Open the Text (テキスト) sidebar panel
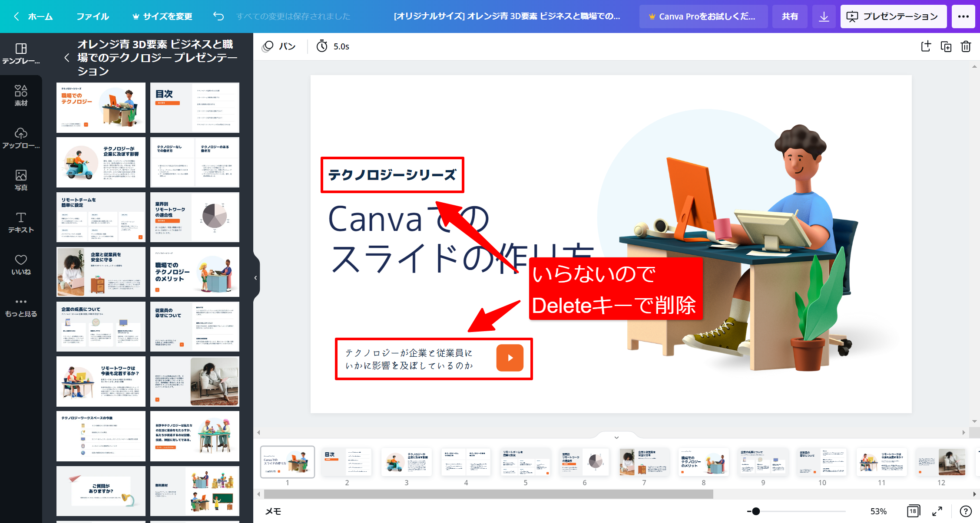The width and height of the screenshot is (980, 523). point(21,222)
